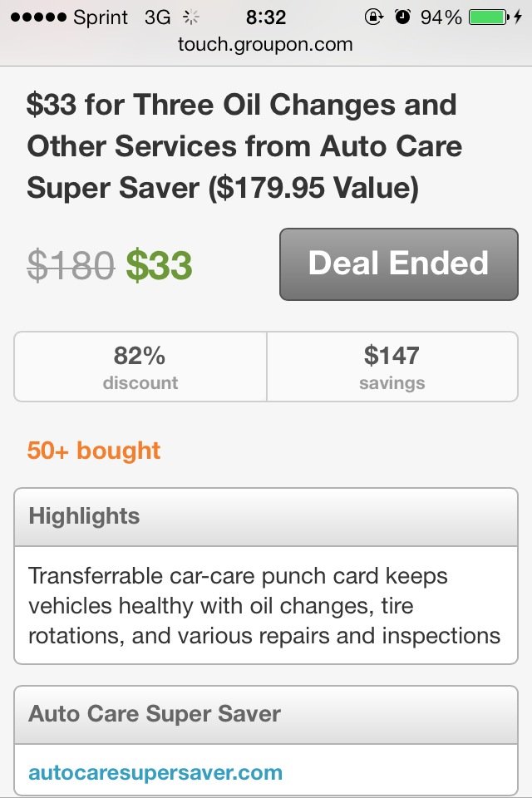Tap the network activity spinner
Viewport: 532px width, 798px height.
[191, 17]
